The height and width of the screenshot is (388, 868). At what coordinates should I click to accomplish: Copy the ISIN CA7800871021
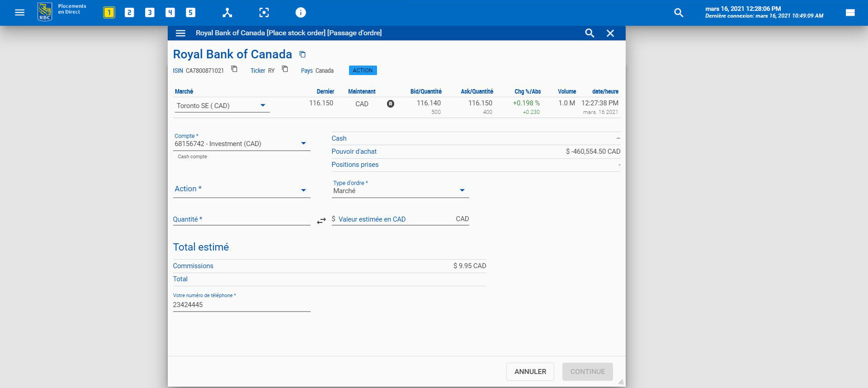coord(234,69)
